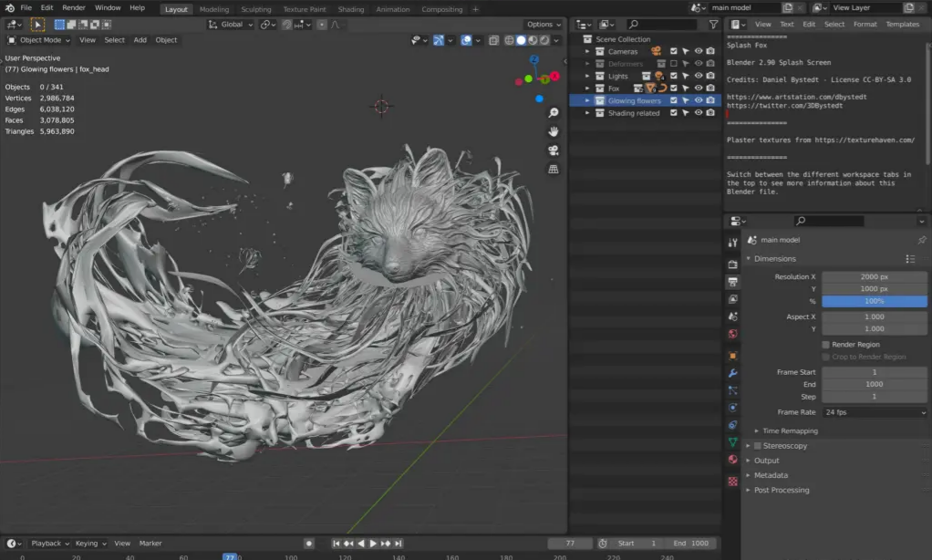Viewport: 932px width, 560px height.
Task: Toggle the Lights collection exclude checkbox
Action: (673, 76)
